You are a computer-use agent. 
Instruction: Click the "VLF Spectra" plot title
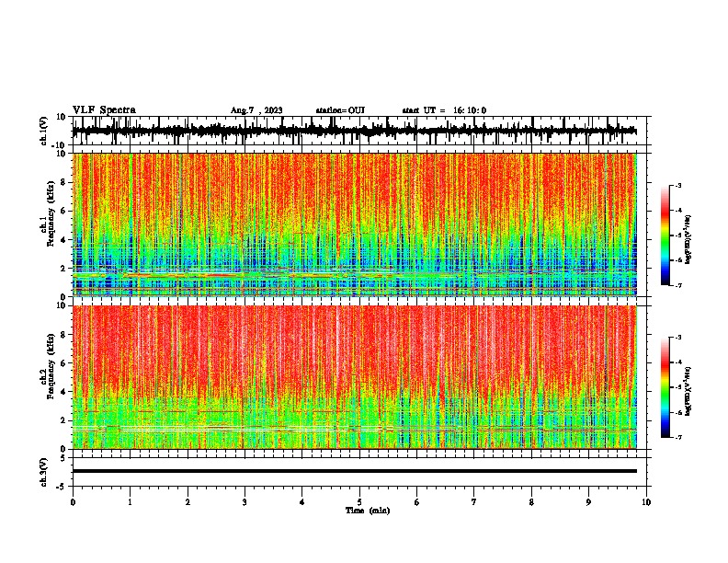pyautogui.click(x=104, y=110)
